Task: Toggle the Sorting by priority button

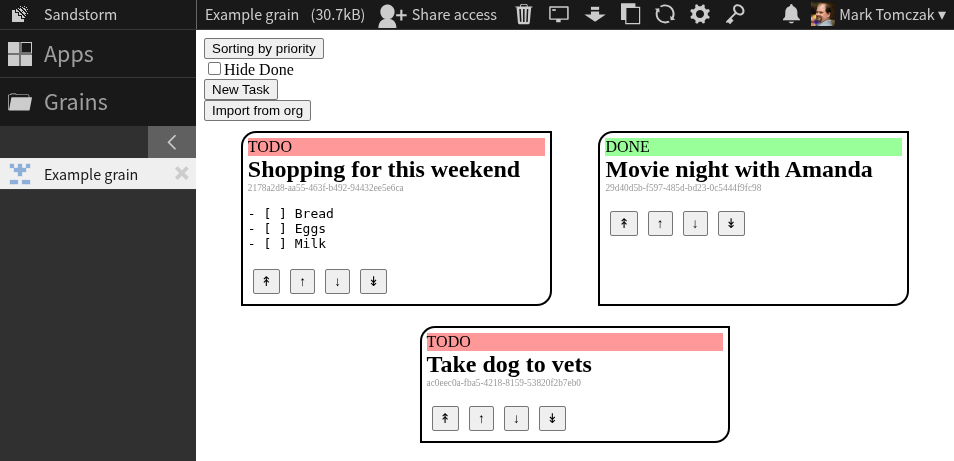Action: point(264,48)
